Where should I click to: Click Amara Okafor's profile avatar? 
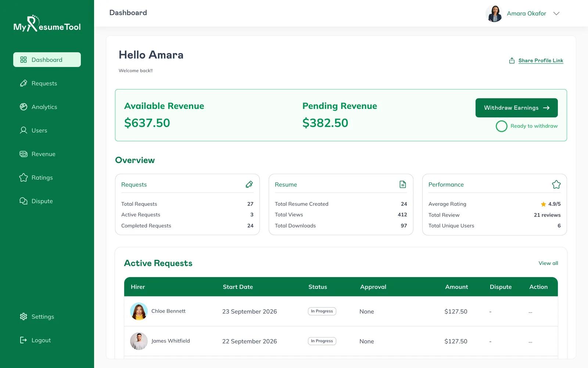[494, 14]
